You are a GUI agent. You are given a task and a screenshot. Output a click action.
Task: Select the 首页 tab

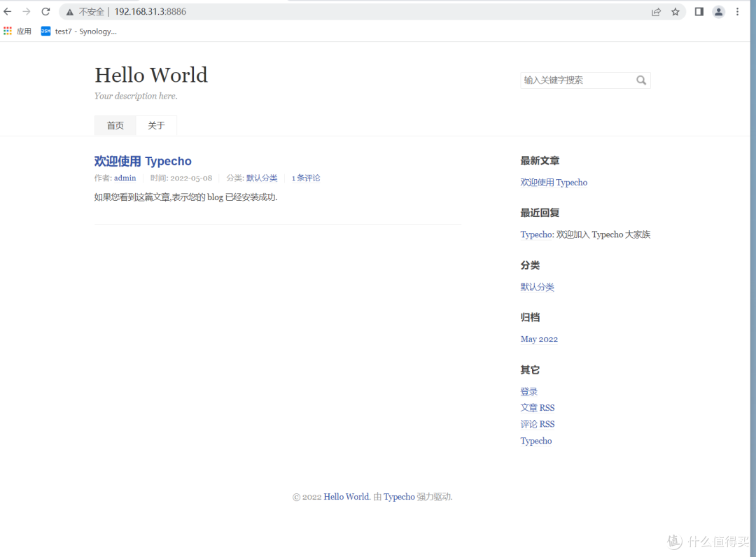(x=115, y=125)
